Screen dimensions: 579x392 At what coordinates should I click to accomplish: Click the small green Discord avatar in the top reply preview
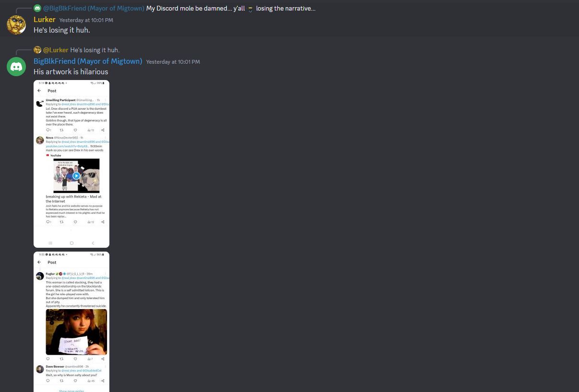pos(37,8)
